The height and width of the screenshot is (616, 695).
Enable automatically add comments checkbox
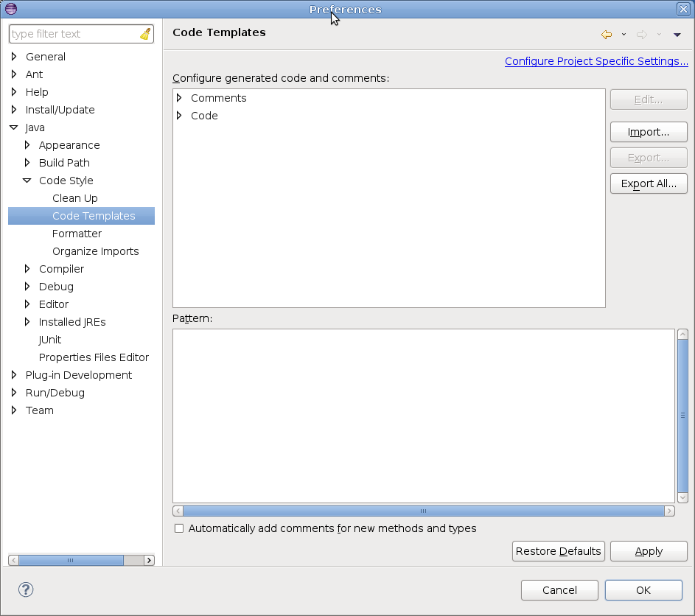point(179,528)
